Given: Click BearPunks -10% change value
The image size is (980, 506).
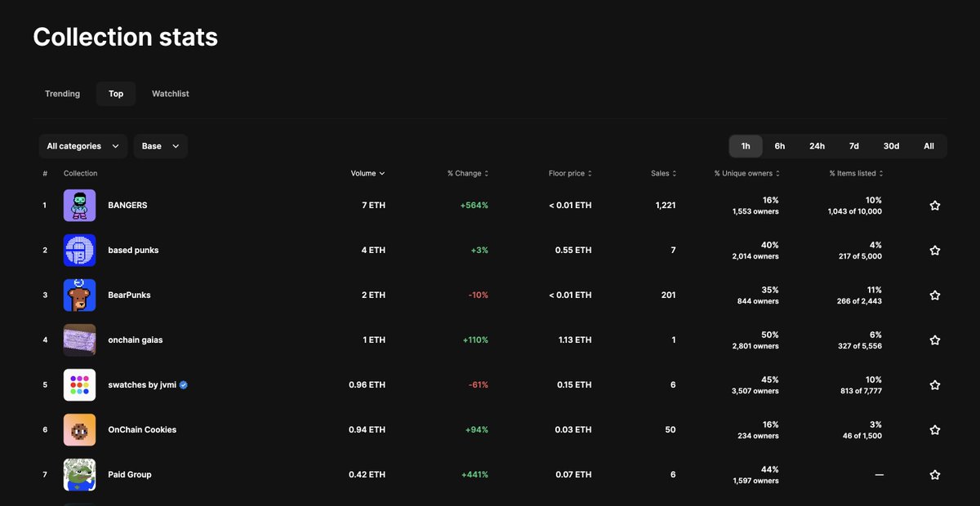Looking at the screenshot, I should tap(479, 295).
